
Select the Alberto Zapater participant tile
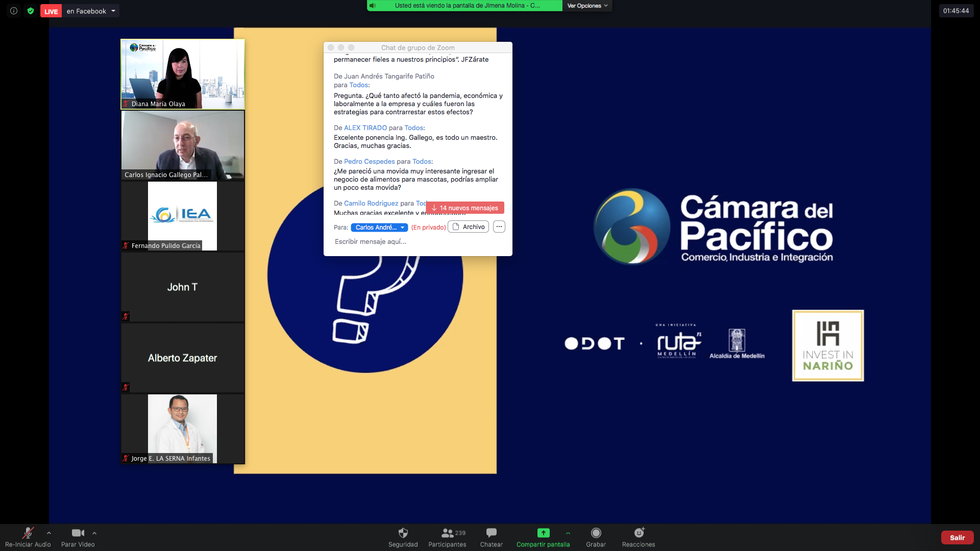coord(183,358)
